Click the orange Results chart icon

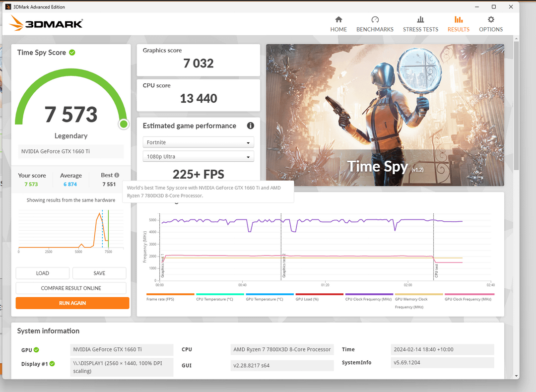(459, 19)
